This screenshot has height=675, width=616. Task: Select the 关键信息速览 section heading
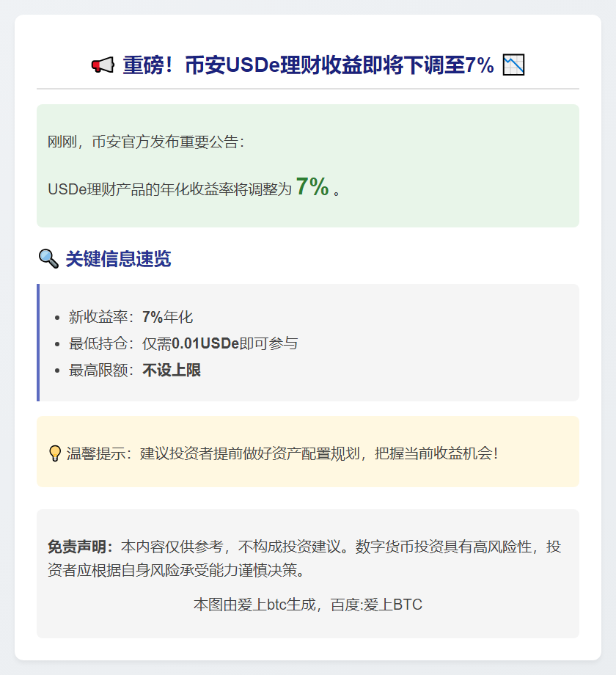(118, 259)
